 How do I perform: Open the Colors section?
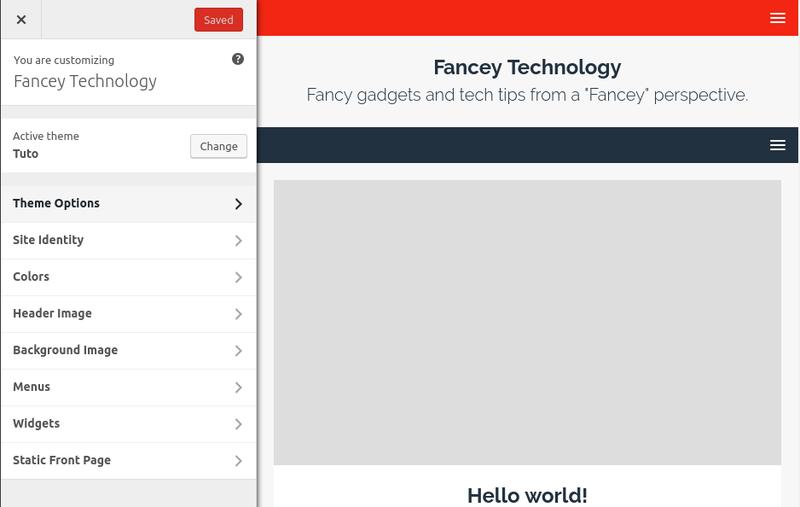point(129,277)
